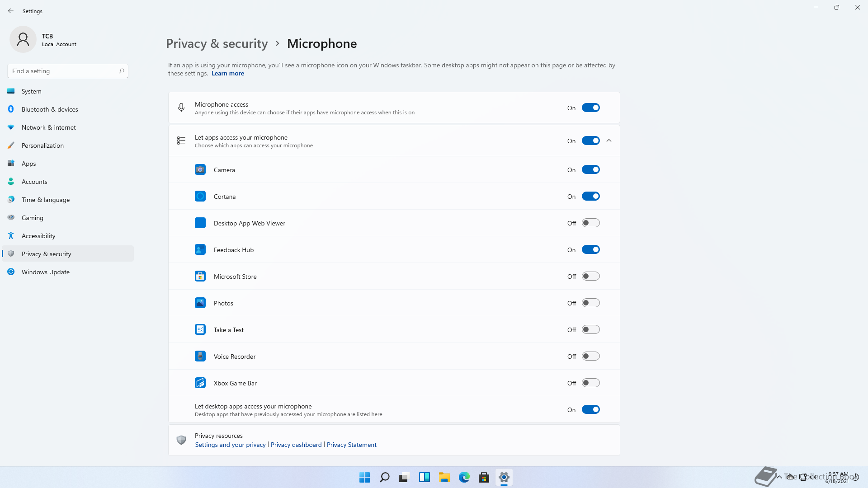Screen dimensions: 868x488
Task: Click the Xbox Game Bar app icon
Action: click(x=200, y=383)
